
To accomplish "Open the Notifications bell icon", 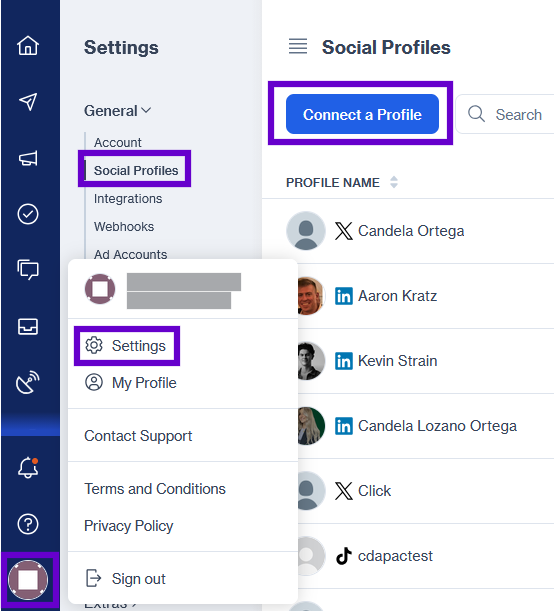I will coord(28,468).
